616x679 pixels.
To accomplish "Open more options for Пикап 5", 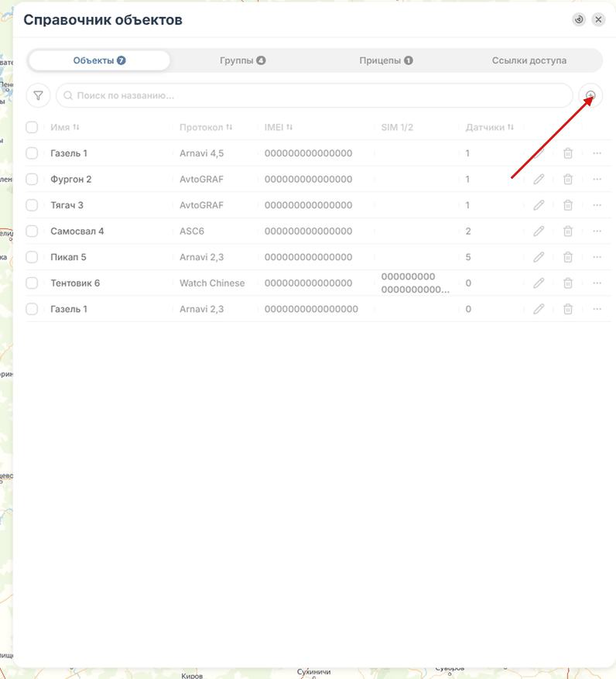I will pyautogui.click(x=597, y=257).
